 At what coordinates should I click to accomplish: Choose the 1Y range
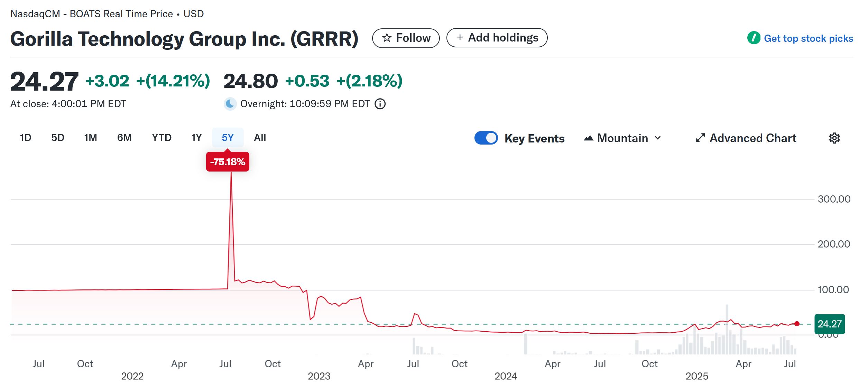pyautogui.click(x=196, y=138)
